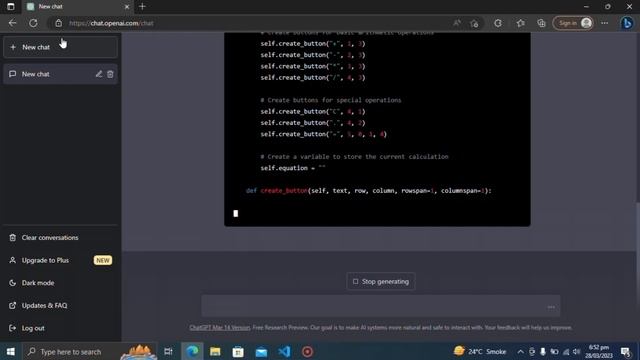Viewport: 640px width, 360px height.
Task: Delete conversation with trash icon
Action: tap(110, 74)
